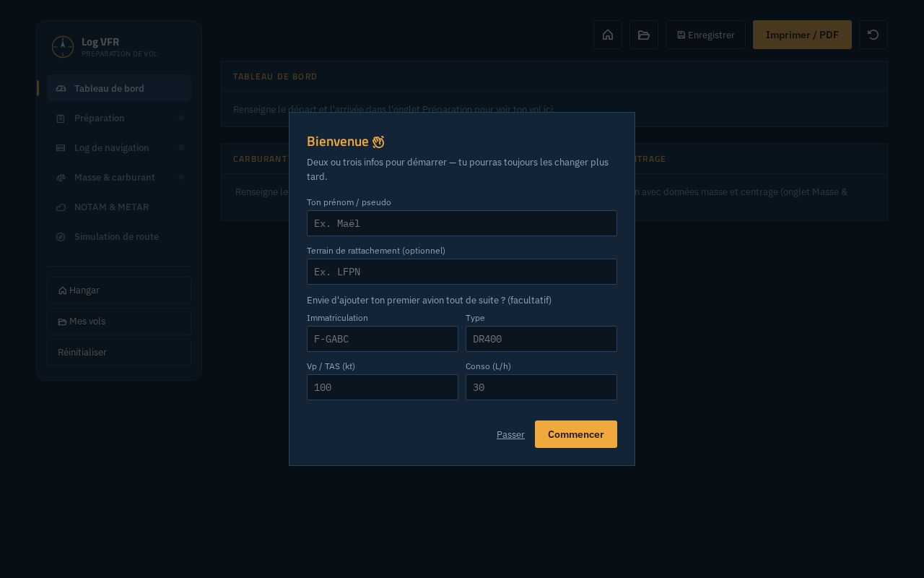The image size is (924, 578).
Task: Click the Bienvenue dialog heading
Action: coord(346,142)
